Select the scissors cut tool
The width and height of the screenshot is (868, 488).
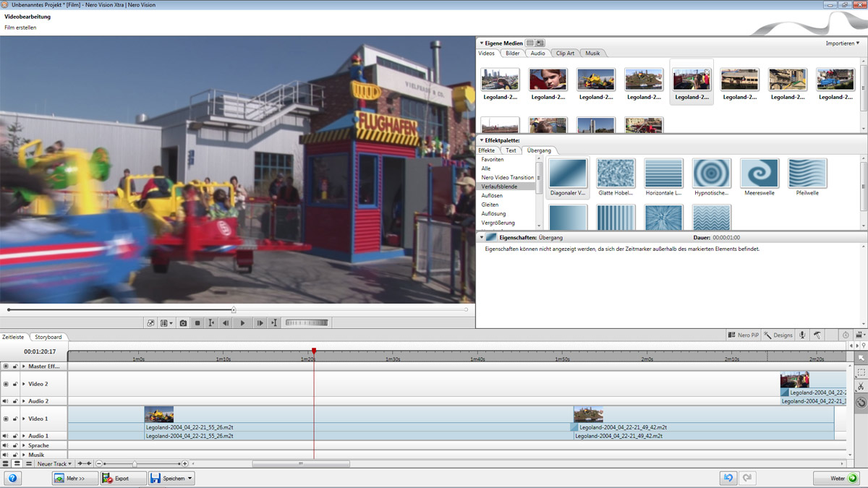click(x=861, y=388)
